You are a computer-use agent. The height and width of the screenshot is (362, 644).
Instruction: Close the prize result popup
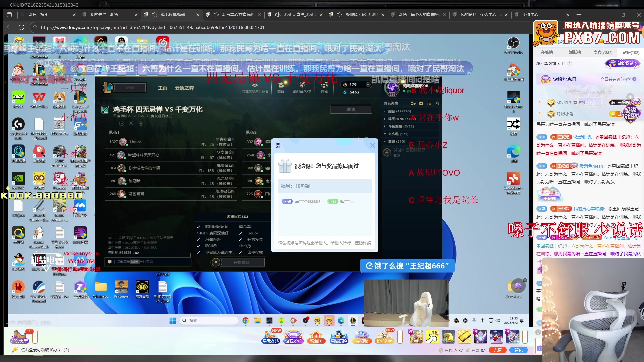pos(372,145)
